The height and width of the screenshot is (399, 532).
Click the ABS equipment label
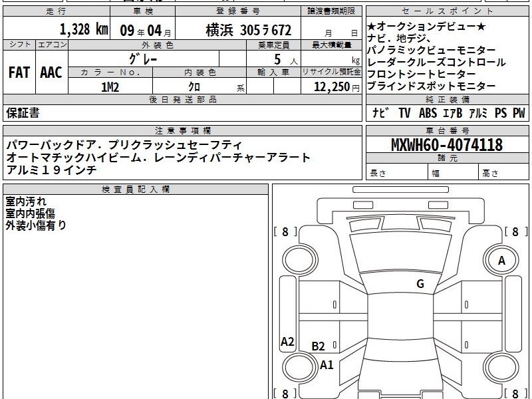pyautogui.click(x=428, y=113)
